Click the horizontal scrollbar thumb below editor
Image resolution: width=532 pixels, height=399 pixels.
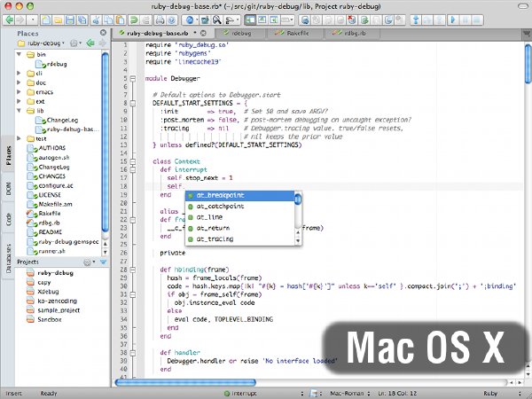[185, 383]
